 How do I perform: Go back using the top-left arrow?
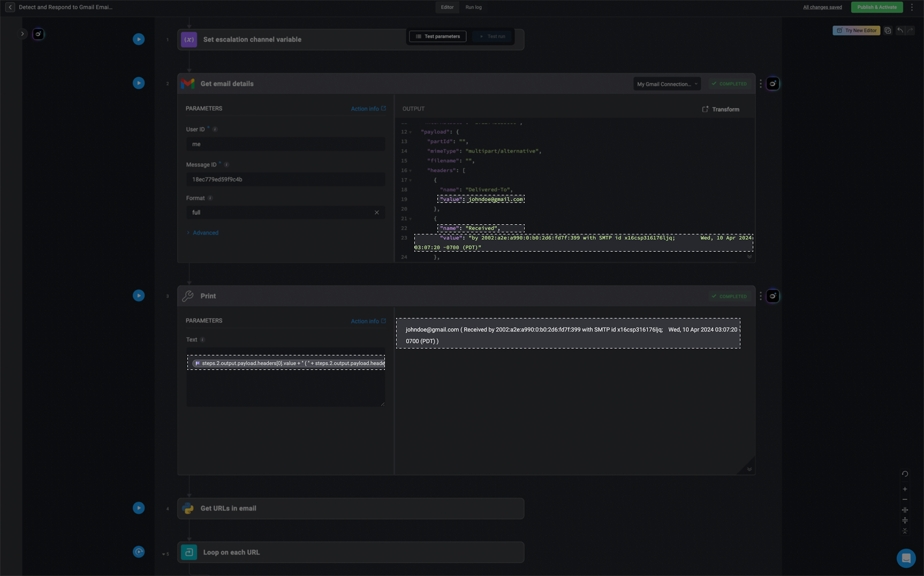[10, 7]
